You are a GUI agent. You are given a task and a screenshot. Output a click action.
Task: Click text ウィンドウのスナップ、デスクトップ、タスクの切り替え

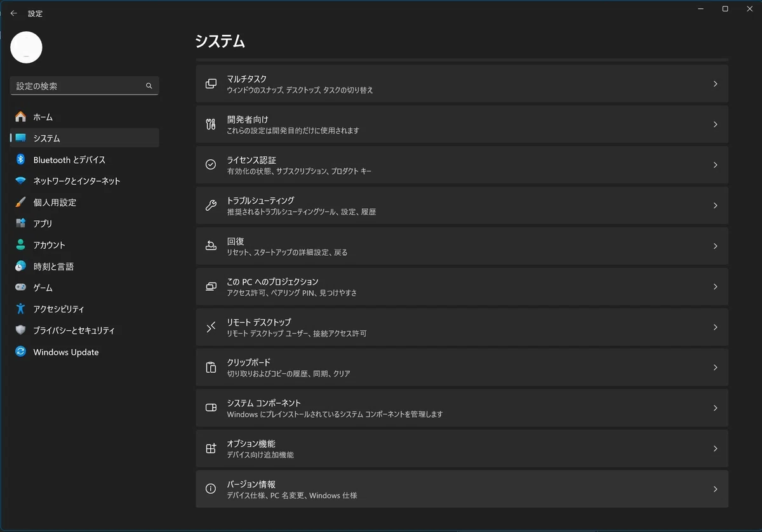pyautogui.click(x=300, y=90)
